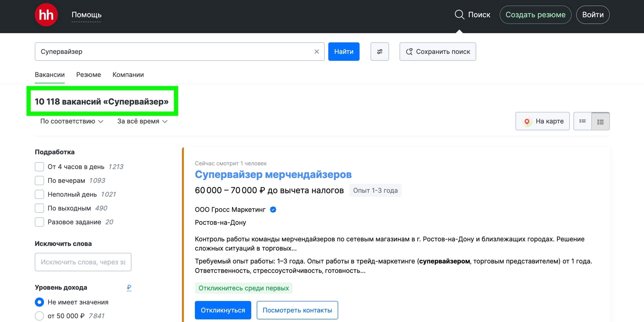644x322 pixels.
Task: Click the magnifier search icon in header
Action: tap(460, 15)
